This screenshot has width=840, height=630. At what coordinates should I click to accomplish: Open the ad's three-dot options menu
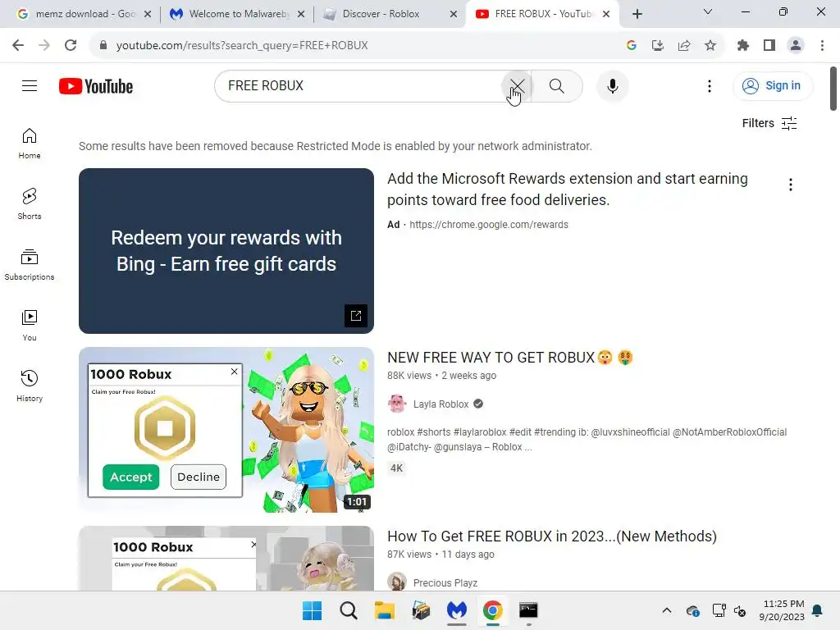click(x=790, y=185)
